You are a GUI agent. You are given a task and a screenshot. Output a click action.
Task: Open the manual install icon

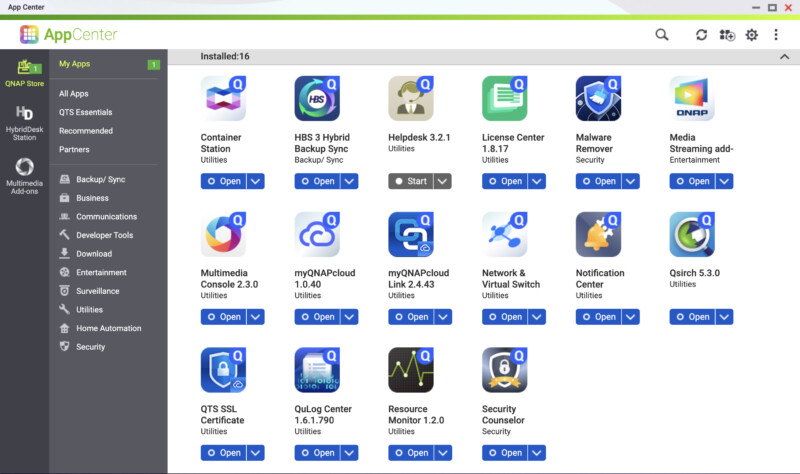coord(727,35)
